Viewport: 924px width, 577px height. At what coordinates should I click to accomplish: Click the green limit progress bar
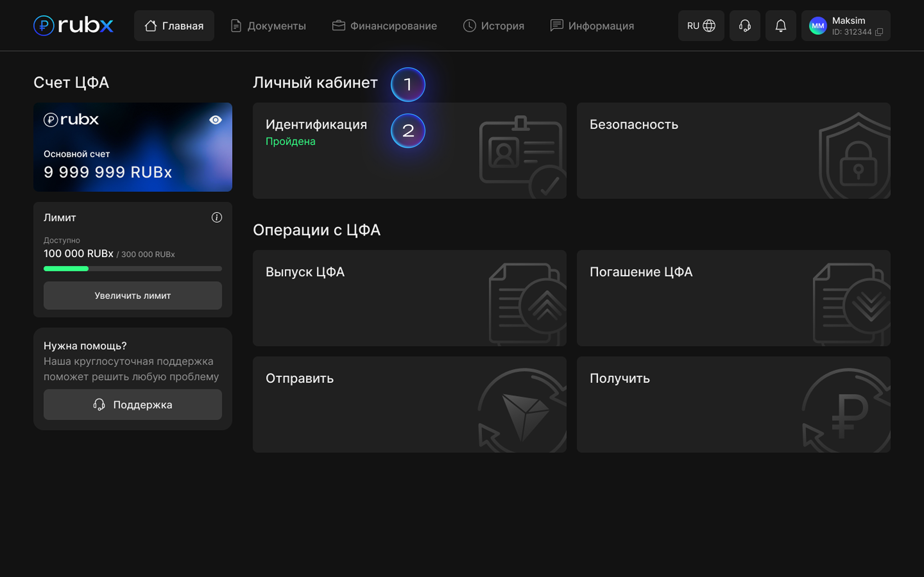coord(66,269)
